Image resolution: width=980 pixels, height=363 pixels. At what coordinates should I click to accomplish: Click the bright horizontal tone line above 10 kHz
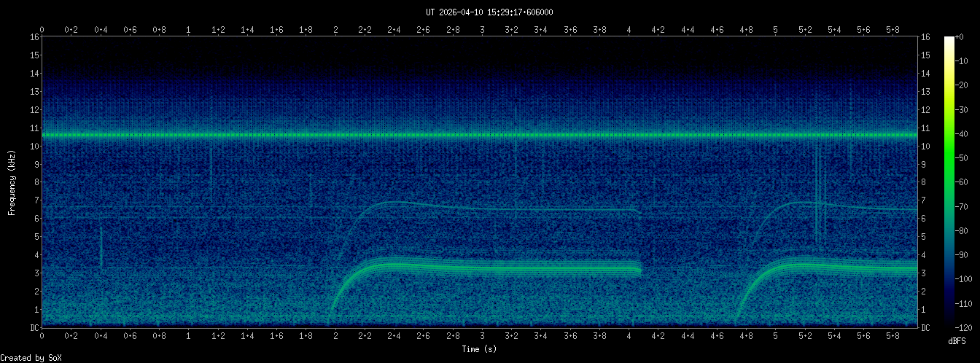point(480,136)
